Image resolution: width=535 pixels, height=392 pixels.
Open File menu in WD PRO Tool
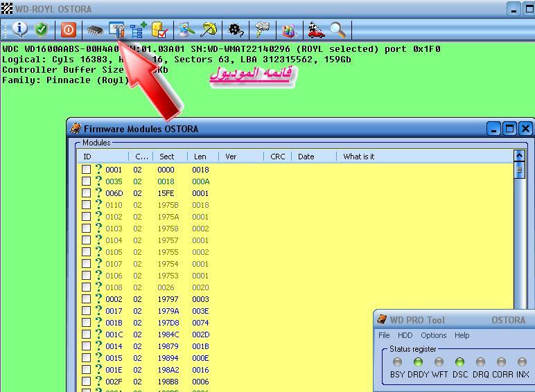tap(384, 335)
